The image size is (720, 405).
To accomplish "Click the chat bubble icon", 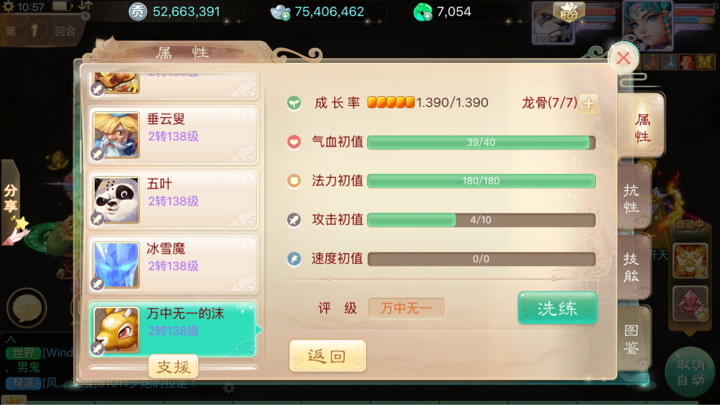I will 27,308.
